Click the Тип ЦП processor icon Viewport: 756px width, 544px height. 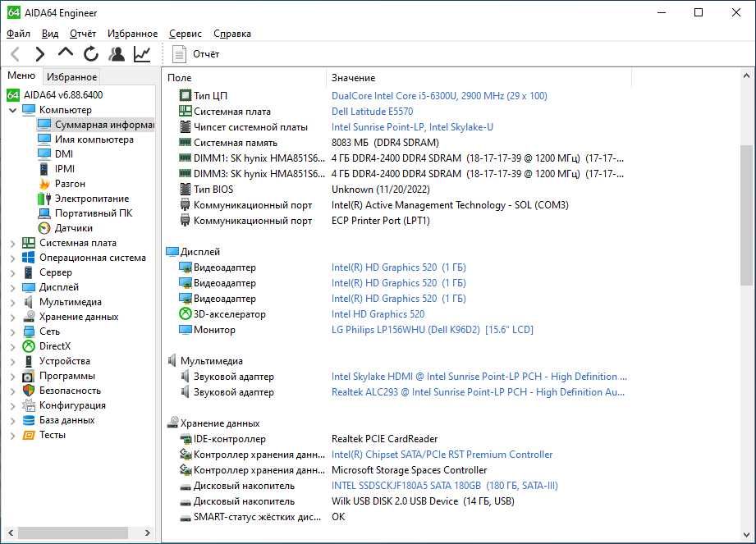pos(186,95)
